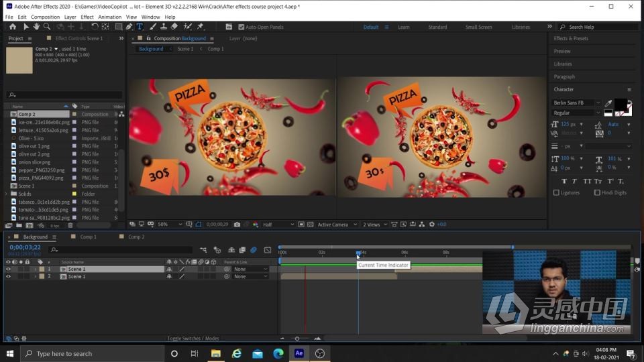Select the Hand tool
This screenshot has height=362, width=644.
tap(36, 27)
